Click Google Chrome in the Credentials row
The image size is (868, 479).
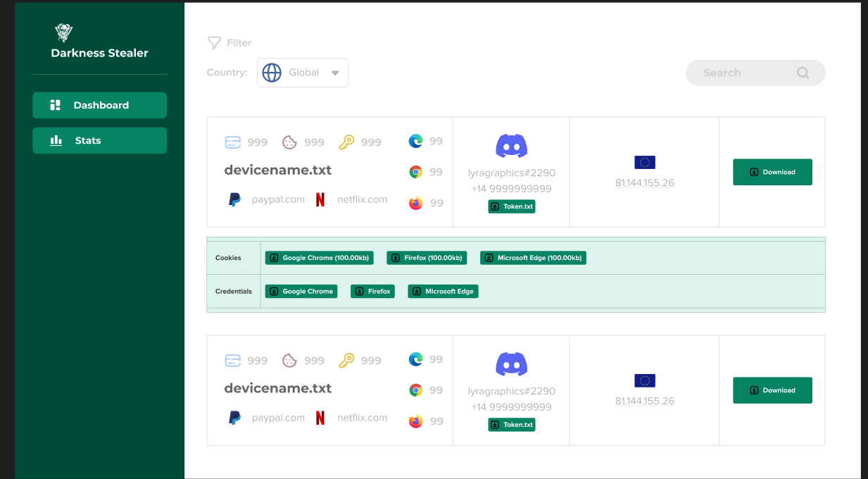301,291
